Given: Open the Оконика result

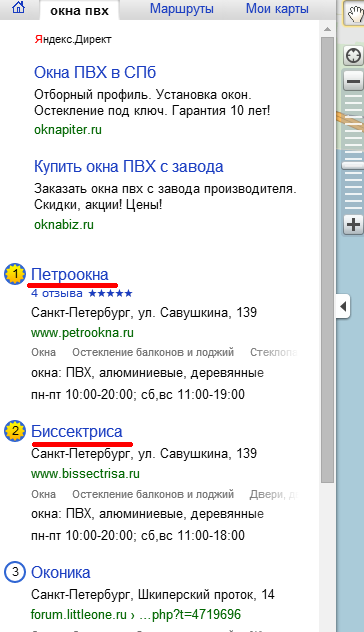Looking at the screenshot, I should click(x=60, y=573).
